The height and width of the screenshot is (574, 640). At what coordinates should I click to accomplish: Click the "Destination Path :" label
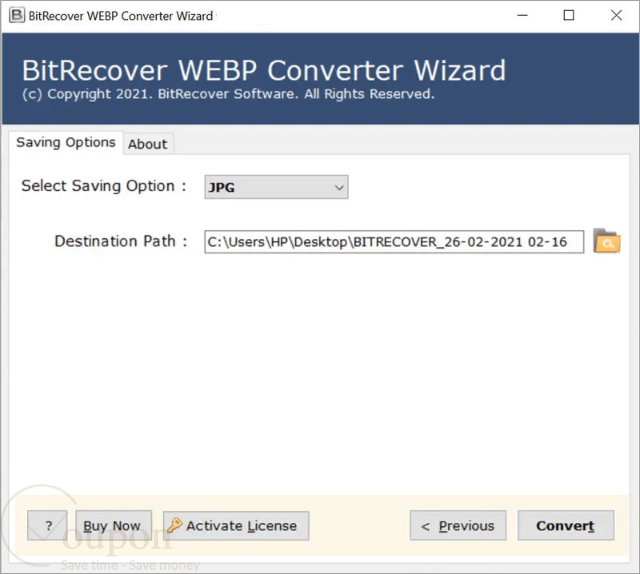[x=121, y=241]
